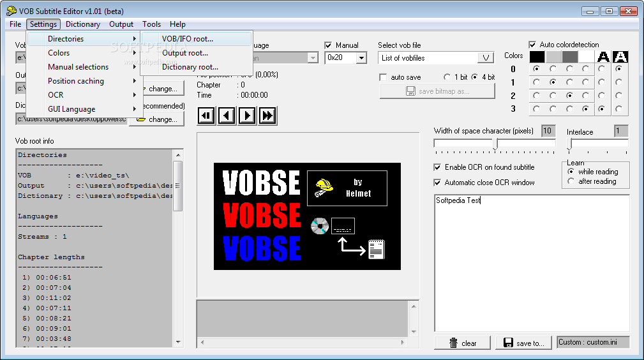Click the floppy icon on save to button
The height and width of the screenshot is (360, 644).
tap(508, 343)
